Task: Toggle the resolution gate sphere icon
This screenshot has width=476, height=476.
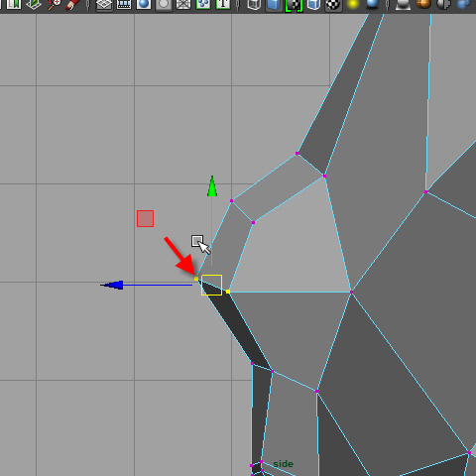Action: 144,4
